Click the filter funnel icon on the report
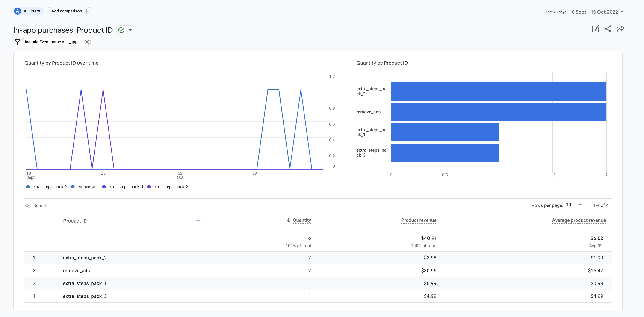This screenshot has width=644, height=317. [x=17, y=41]
